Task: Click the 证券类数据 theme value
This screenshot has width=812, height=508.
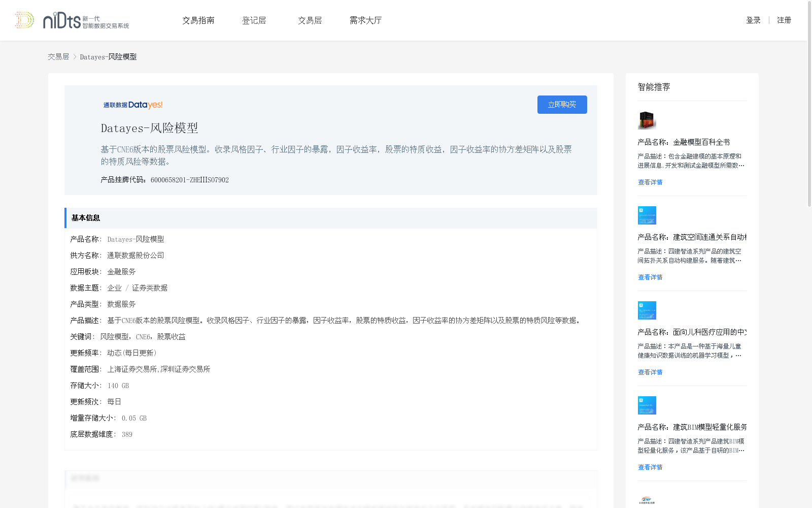Action: click(150, 288)
